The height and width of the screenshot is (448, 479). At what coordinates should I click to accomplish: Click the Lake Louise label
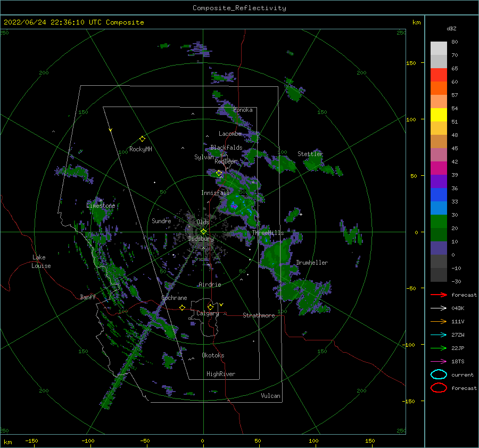point(41,262)
